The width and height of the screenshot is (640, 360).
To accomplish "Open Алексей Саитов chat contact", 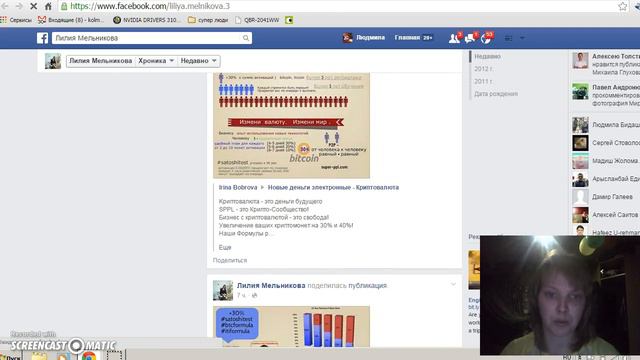I will point(605,215).
